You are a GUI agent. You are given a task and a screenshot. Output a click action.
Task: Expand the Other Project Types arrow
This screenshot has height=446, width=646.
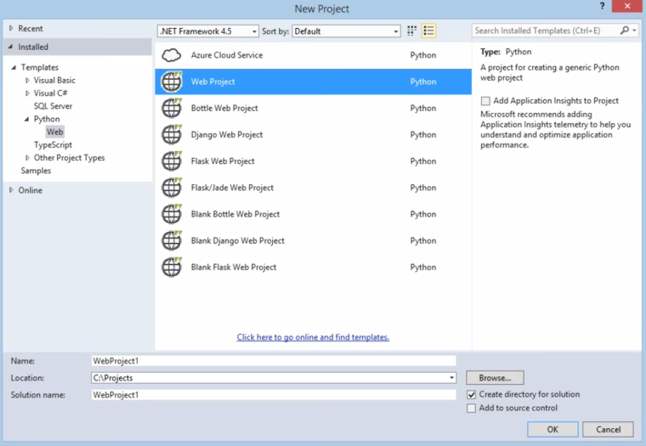27,158
